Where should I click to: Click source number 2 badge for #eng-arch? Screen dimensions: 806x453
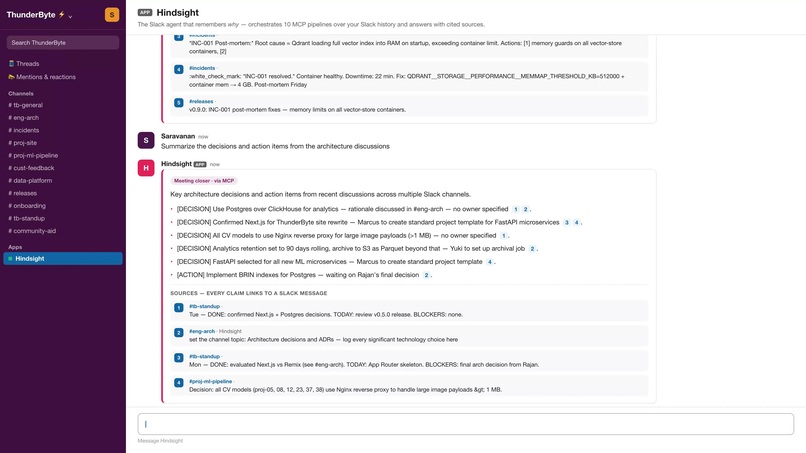click(178, 333)
